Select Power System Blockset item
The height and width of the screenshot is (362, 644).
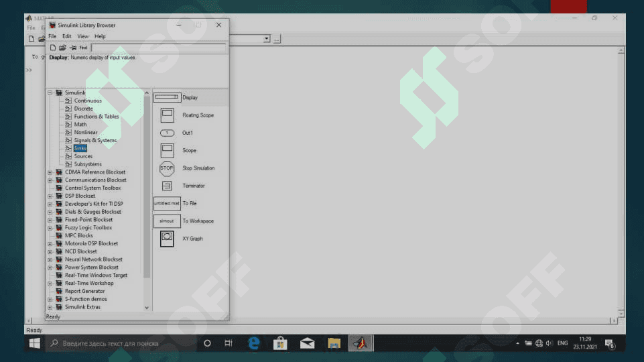click(x=92, y=267)
